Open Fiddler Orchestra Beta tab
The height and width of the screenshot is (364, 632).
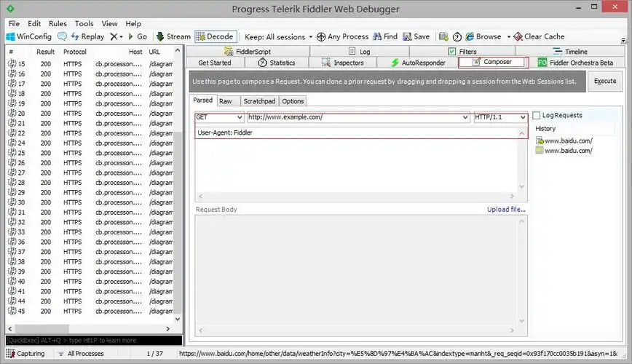click(576, 63)
